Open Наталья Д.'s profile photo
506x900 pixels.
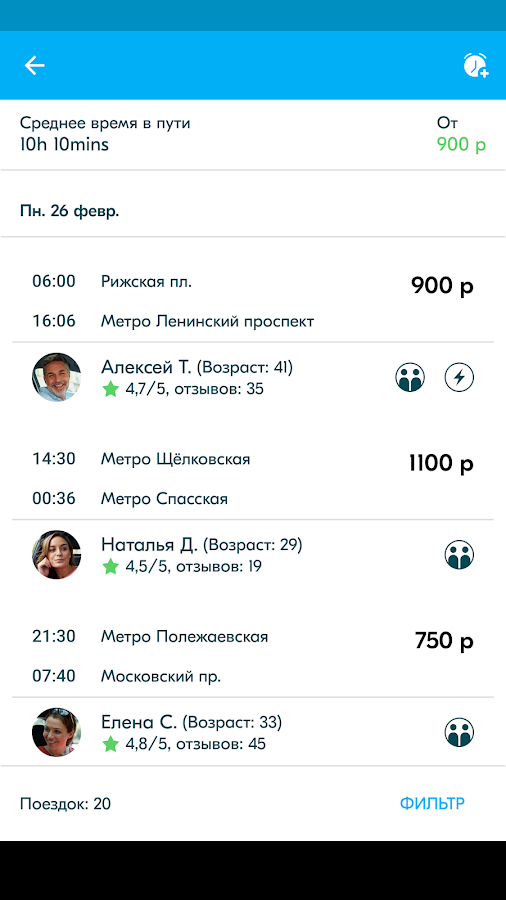click(x=56, y=554)
